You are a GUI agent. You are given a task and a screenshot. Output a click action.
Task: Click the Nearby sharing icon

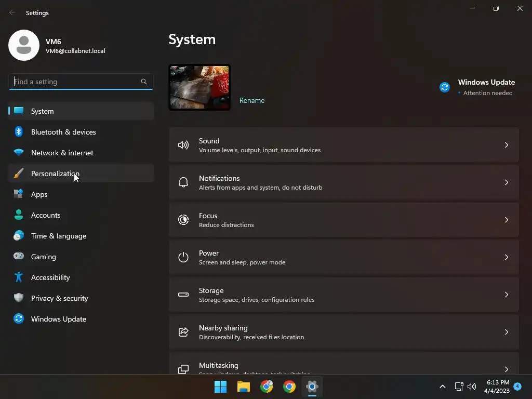point(183,332)
